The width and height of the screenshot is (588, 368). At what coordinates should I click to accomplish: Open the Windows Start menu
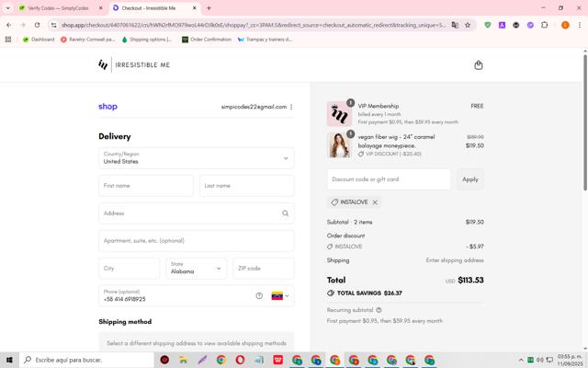(9, 360)
